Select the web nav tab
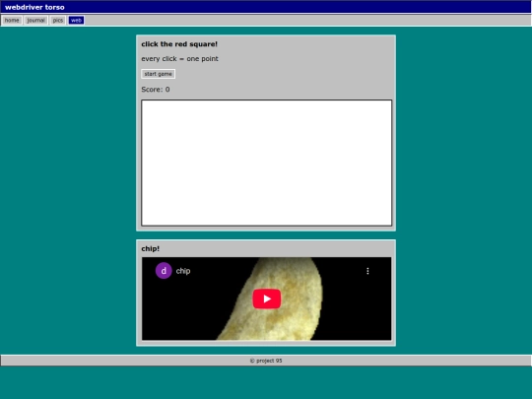Screen dimensions: 532x399 click(x=76, y=21)
